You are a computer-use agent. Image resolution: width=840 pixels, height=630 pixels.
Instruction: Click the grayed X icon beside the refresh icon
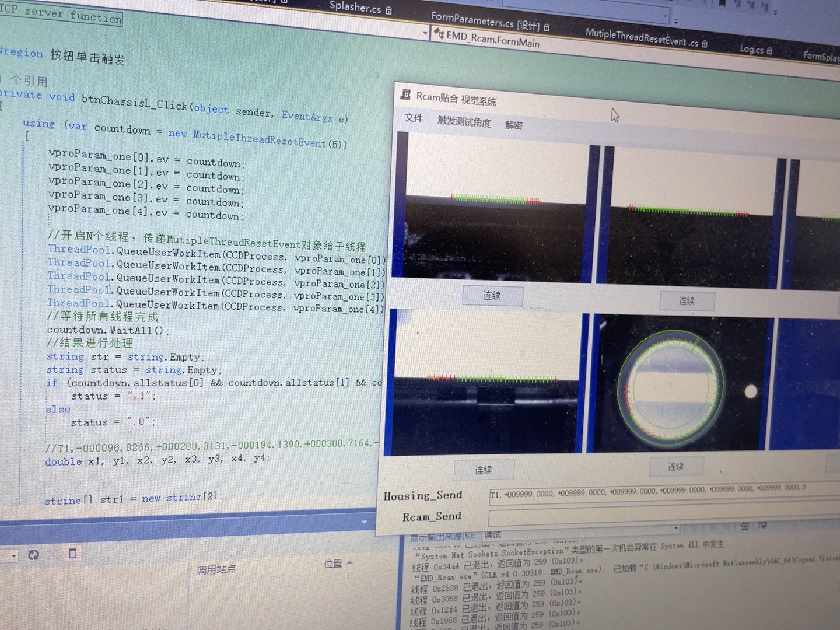(51, 554)
